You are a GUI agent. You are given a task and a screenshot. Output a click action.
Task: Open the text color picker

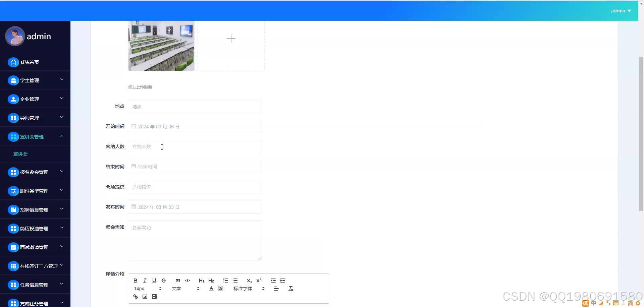pyautogui.click(x=211, y=289)
